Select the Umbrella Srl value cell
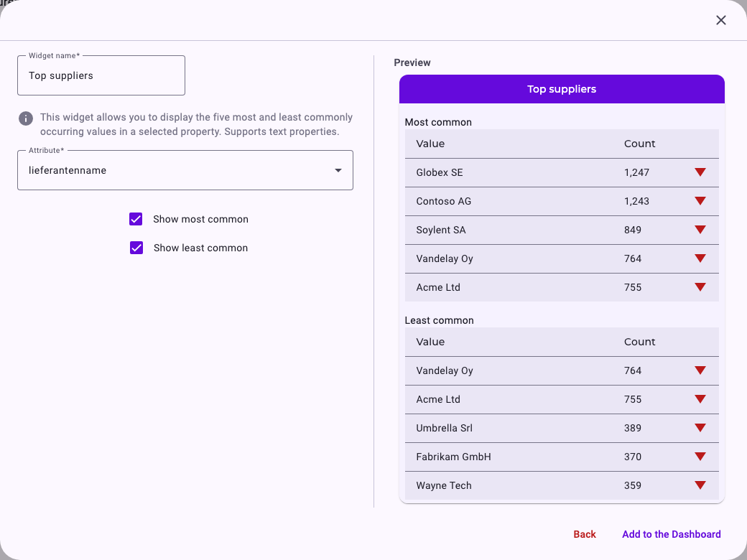747x560 pixels. click(444, 428)
